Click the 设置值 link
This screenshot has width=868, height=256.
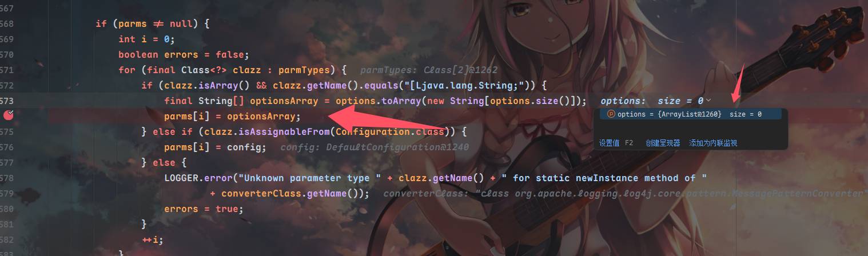[x=610, y=143]
